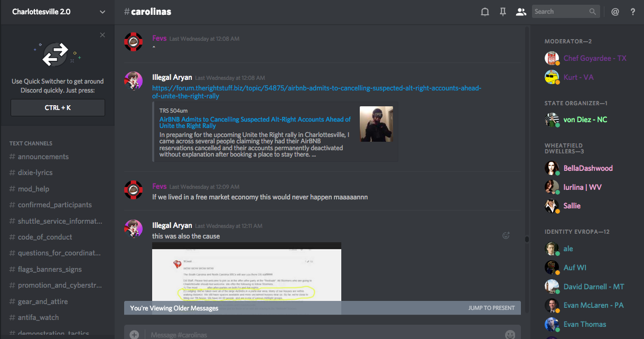Open notification settings bell icon
Viewport: 644px width, 339px height.
[484, 12]
